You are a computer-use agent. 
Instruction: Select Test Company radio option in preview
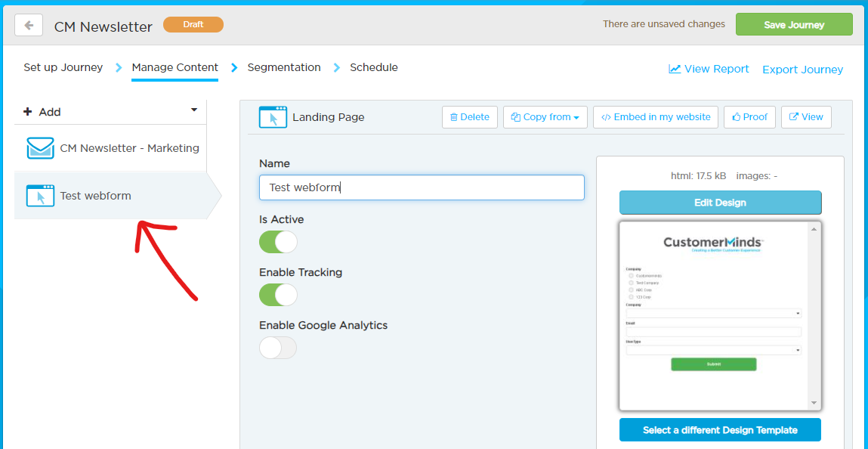[631, 283]
